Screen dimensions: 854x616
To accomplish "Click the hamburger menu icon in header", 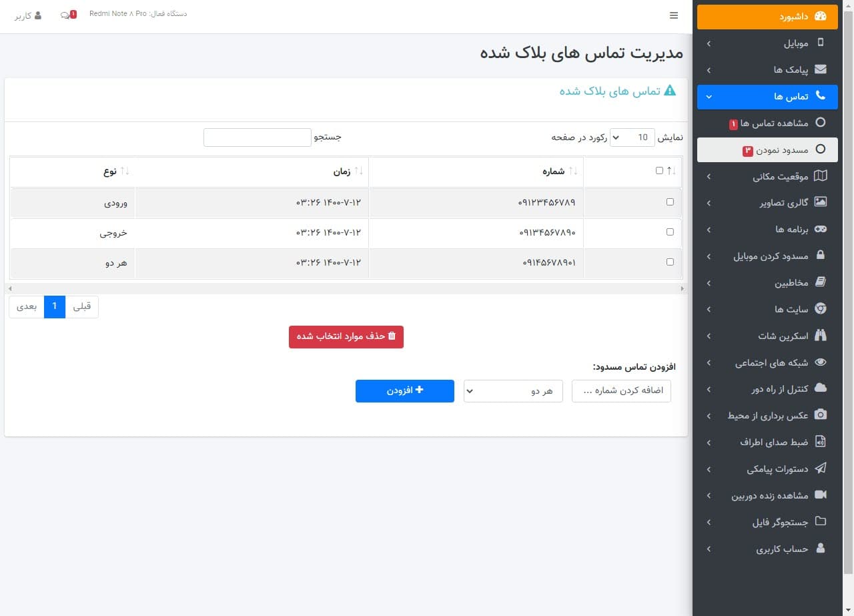I will [x=673, y=16].
